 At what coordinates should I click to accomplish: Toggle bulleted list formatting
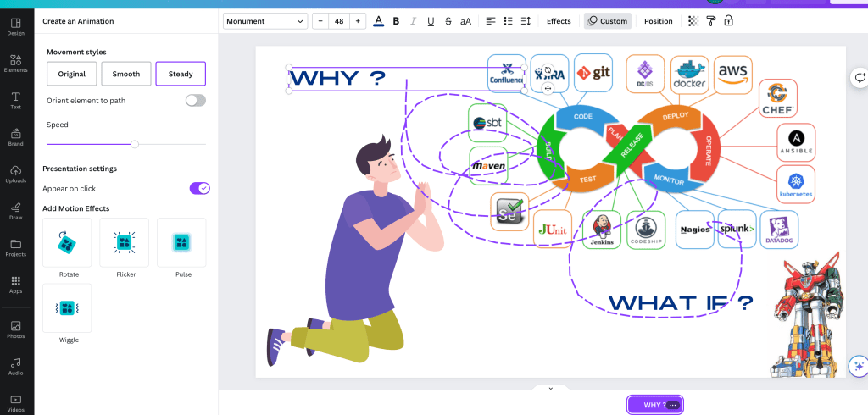click(509, 21)
